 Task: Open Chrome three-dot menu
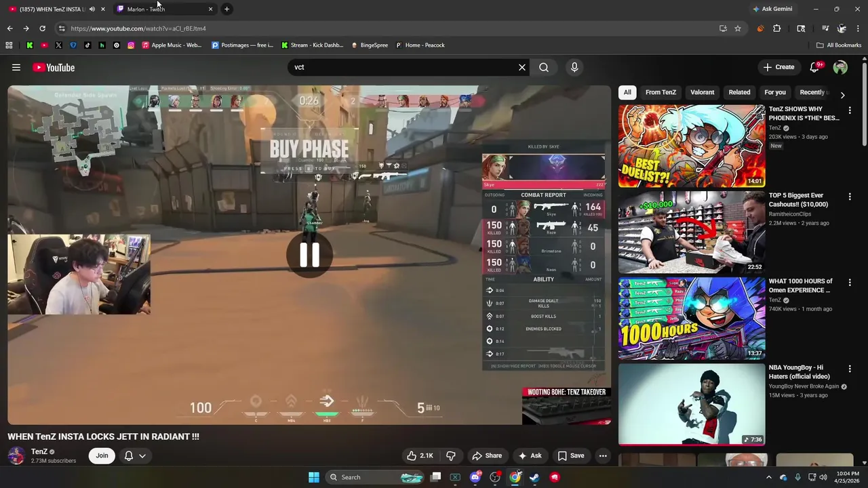coord(858,28)
